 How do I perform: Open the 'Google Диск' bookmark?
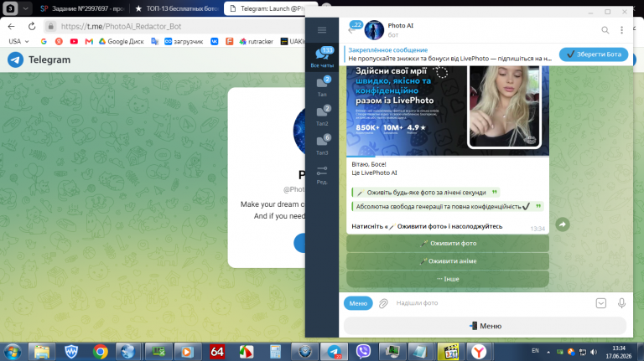(121, 41)
